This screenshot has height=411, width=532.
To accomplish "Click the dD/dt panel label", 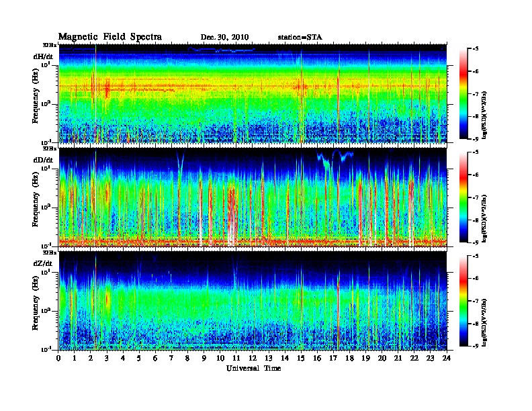I will (43, 160).
